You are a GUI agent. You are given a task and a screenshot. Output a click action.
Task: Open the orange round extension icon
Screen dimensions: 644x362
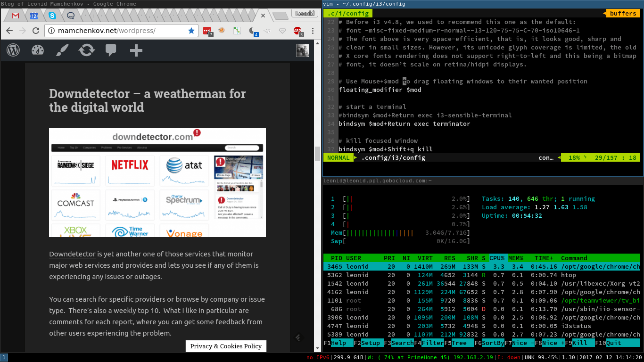(222, 31)
